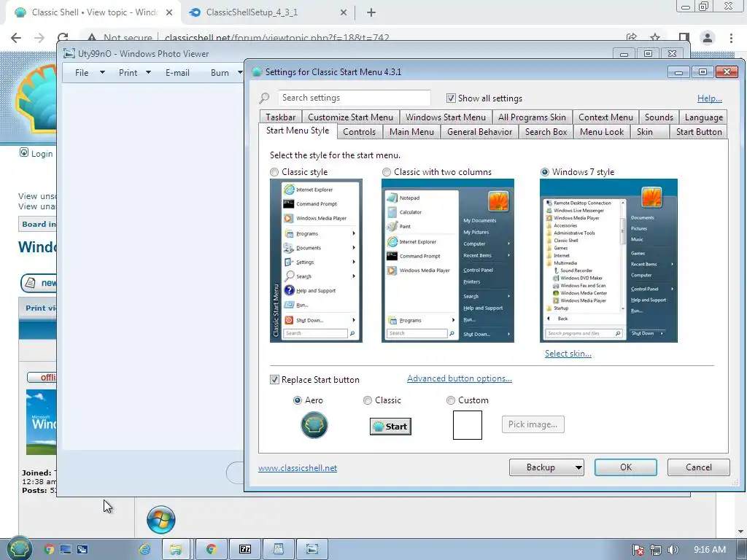Image resolution: width=747 pixels, height=560 pixels.
Task: Click the Show Desktop quick launch icon
Action: [65, 549]
